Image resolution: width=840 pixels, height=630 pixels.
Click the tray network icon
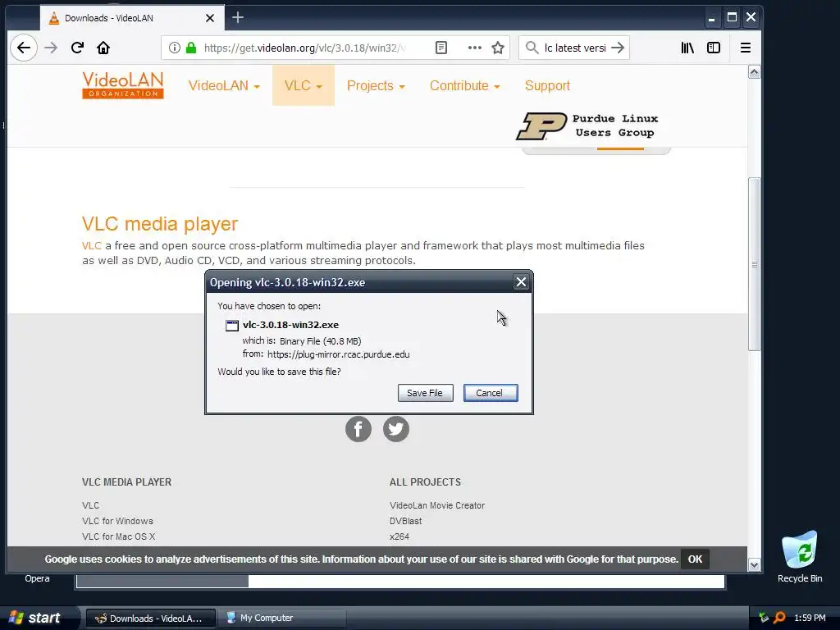764,618
